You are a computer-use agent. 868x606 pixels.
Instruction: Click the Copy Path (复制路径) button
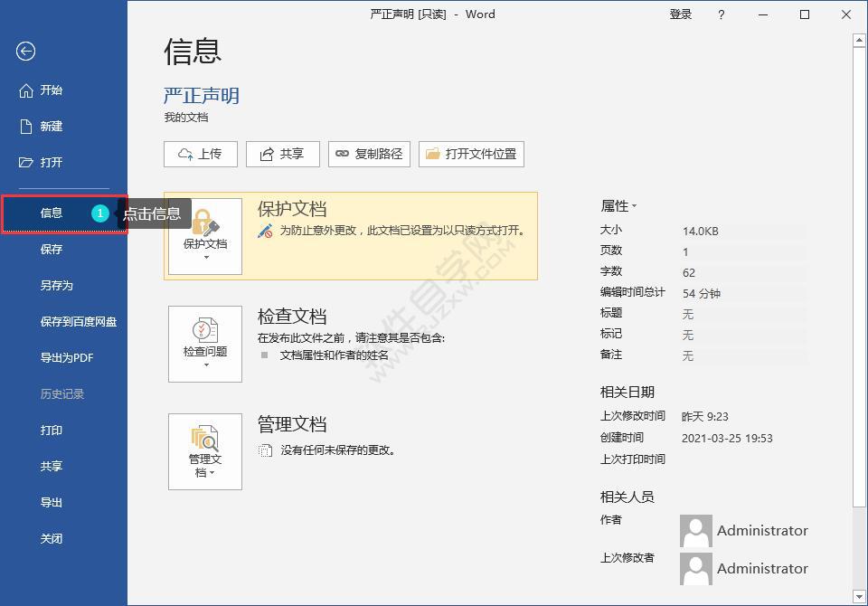click(x=369, y=154)
